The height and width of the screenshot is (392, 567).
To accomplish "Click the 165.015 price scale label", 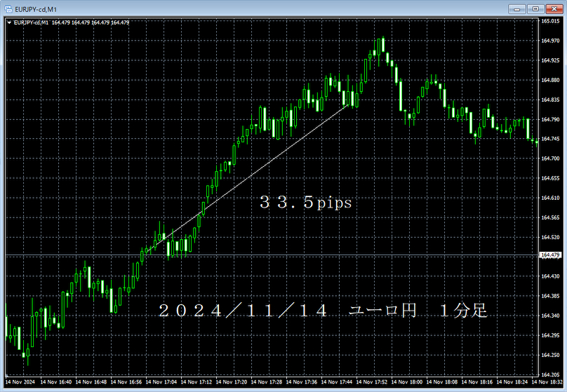I will (x=550, y=21).
